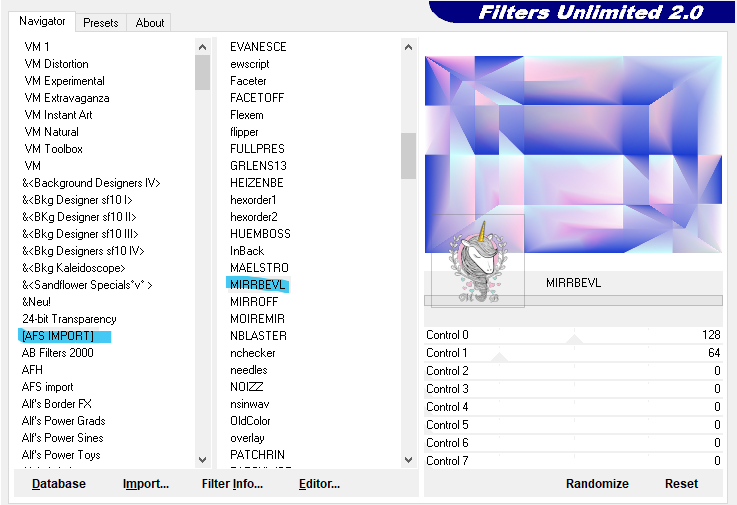Image resolution: width=737 pixels, height=505 pixels.
Task: Choose the MAELSTRO filter
Action: (259, 268)
